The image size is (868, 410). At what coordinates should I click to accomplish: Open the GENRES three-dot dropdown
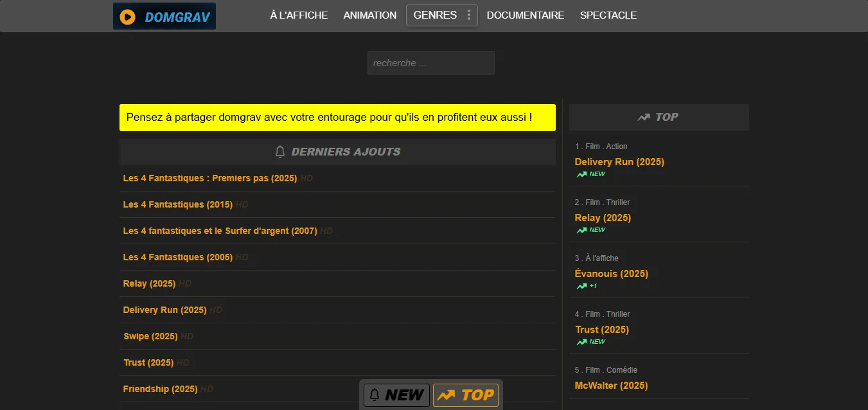click(x=469, y=15)
